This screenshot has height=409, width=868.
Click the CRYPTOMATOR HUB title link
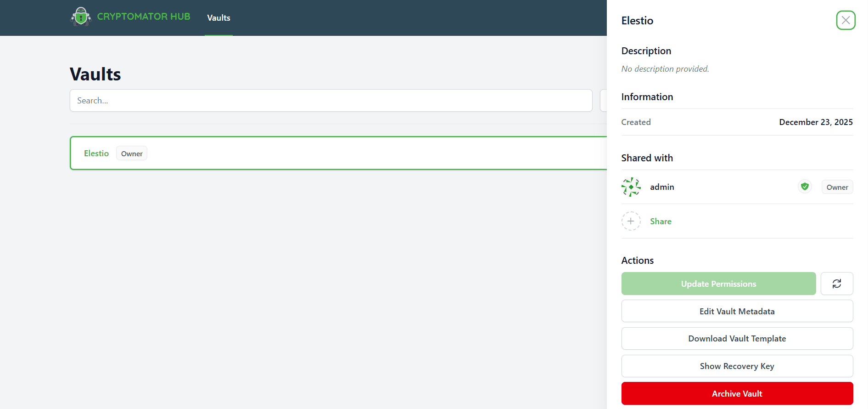click(144, 17)
